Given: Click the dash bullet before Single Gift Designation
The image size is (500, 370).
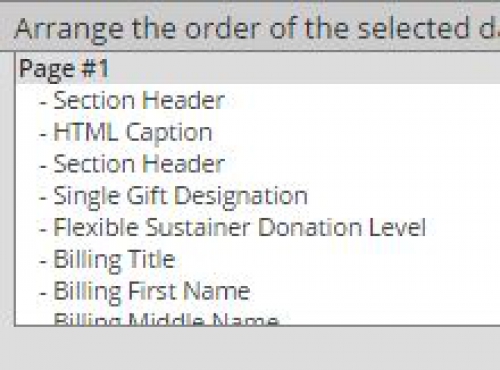Looking at the screenshot, I should click(43, 198).
